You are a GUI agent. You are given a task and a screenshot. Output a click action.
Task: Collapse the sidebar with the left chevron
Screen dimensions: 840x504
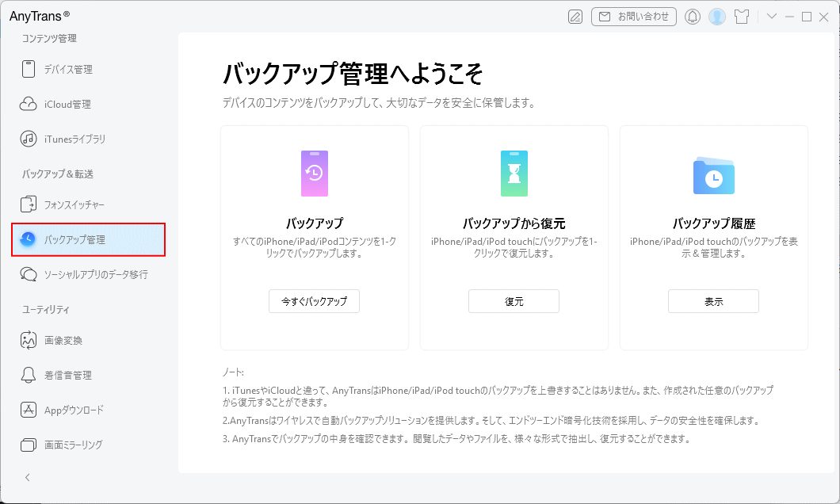tap(27, 478)
